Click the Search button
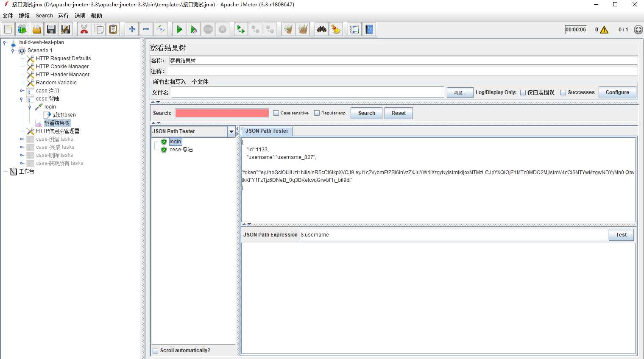The height and width of the screenshot is (359, 644). click(x=366, y=113)
